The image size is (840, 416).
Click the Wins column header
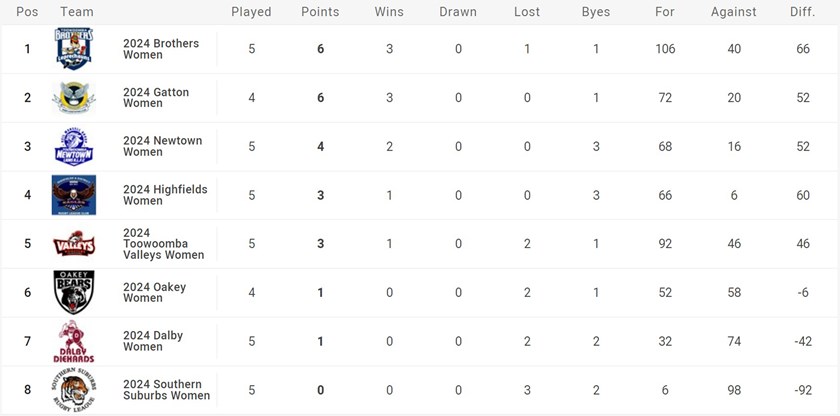tap(389, 12)
